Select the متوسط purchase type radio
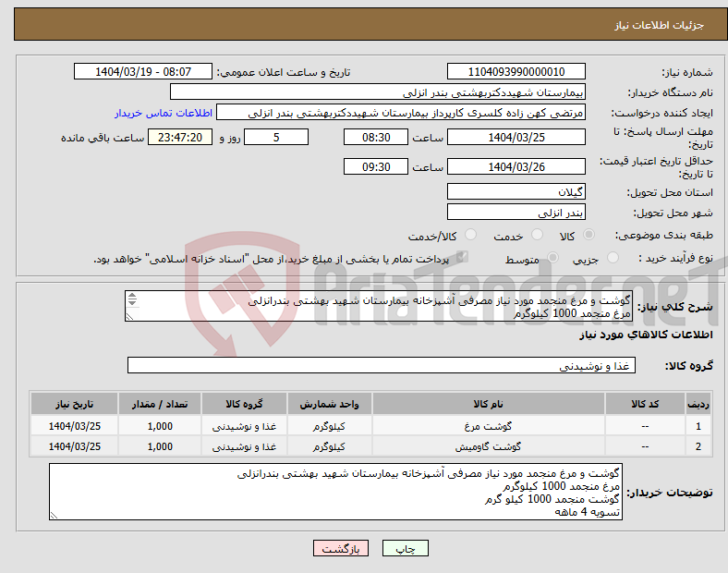 (x=553, y=258)
